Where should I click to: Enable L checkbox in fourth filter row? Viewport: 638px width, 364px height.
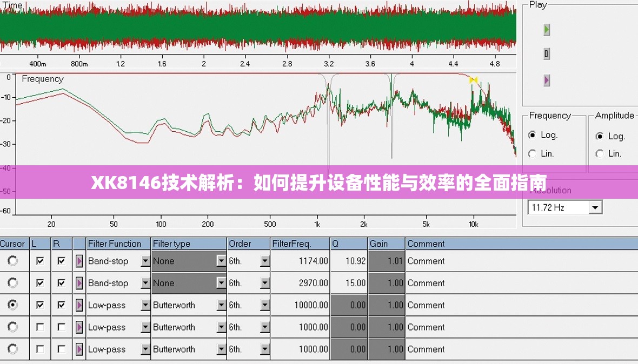click(x=40, y=327)
